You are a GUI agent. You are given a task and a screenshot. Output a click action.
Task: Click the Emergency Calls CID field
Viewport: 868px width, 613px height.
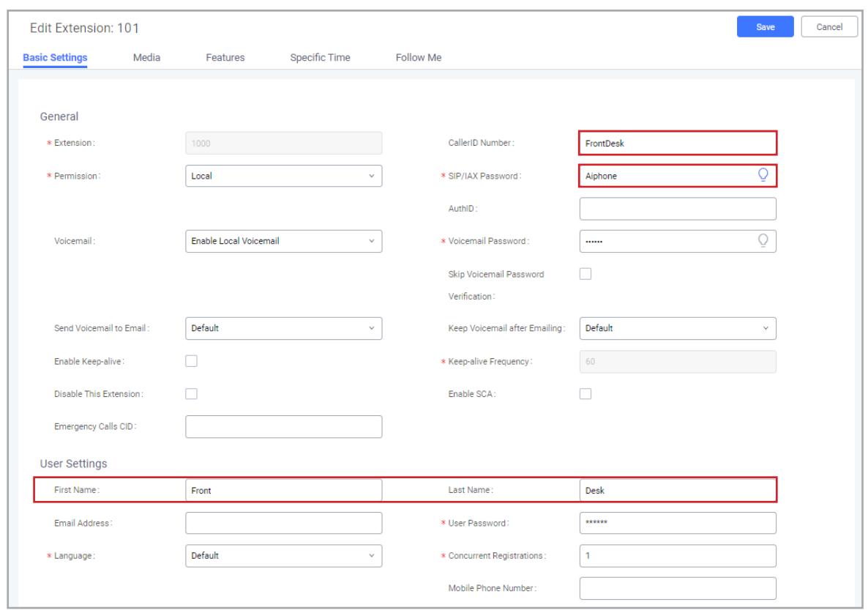pos(283,427)
